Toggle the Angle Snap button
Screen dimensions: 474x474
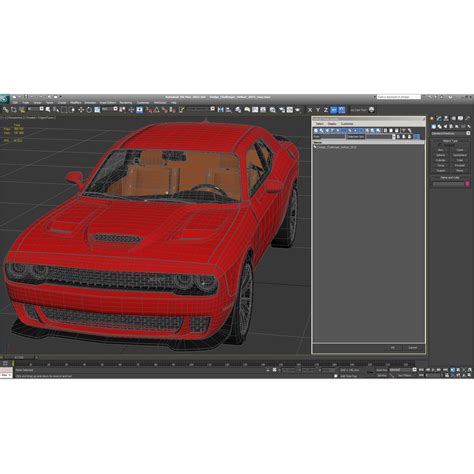point(156,110)
